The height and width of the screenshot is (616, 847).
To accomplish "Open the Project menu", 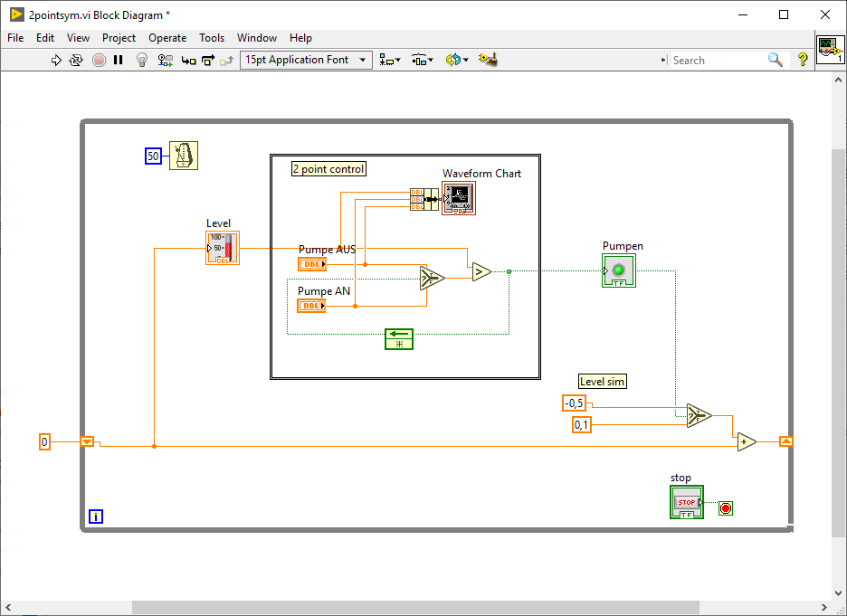I will (x=119, y=38).
